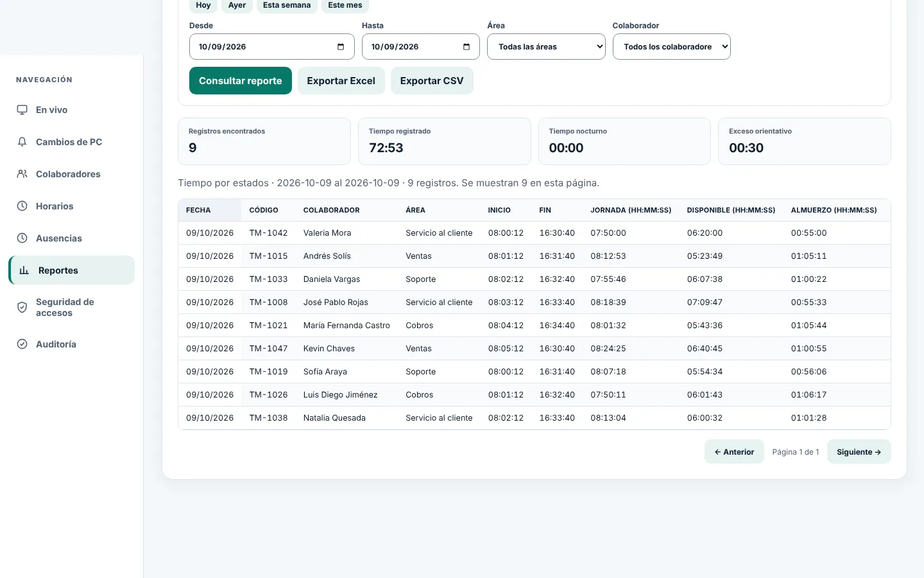Click the Jornada (HH:MM:SS) column header
The height and width of the screenshot is (578, 924).
(x=631, y=210)
